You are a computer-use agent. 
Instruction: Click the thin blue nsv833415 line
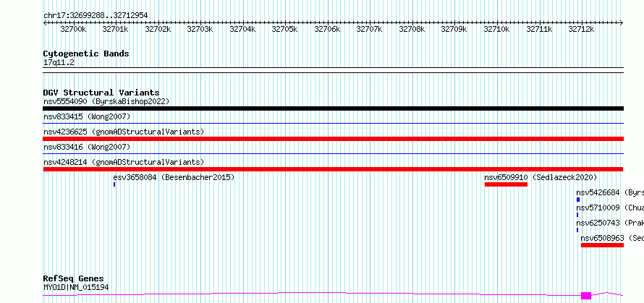(333, 123)
